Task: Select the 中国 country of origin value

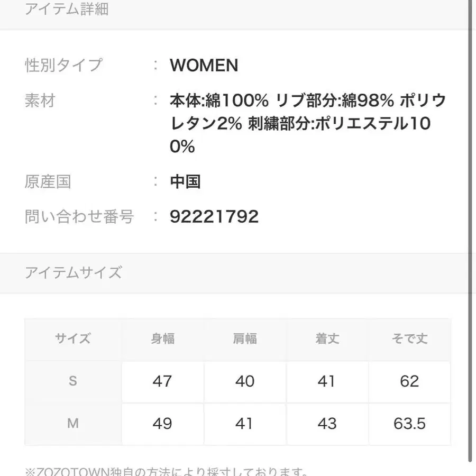Action: click(x=185, y=182)
